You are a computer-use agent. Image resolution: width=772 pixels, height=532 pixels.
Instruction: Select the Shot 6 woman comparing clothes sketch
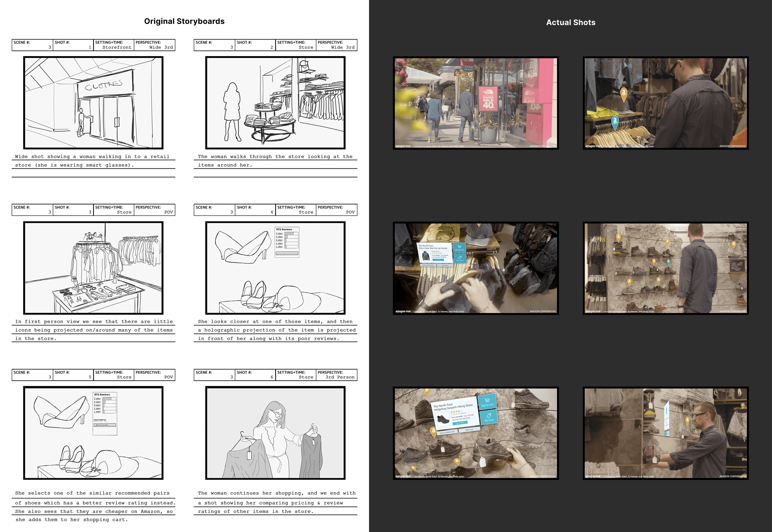[275, 433]
